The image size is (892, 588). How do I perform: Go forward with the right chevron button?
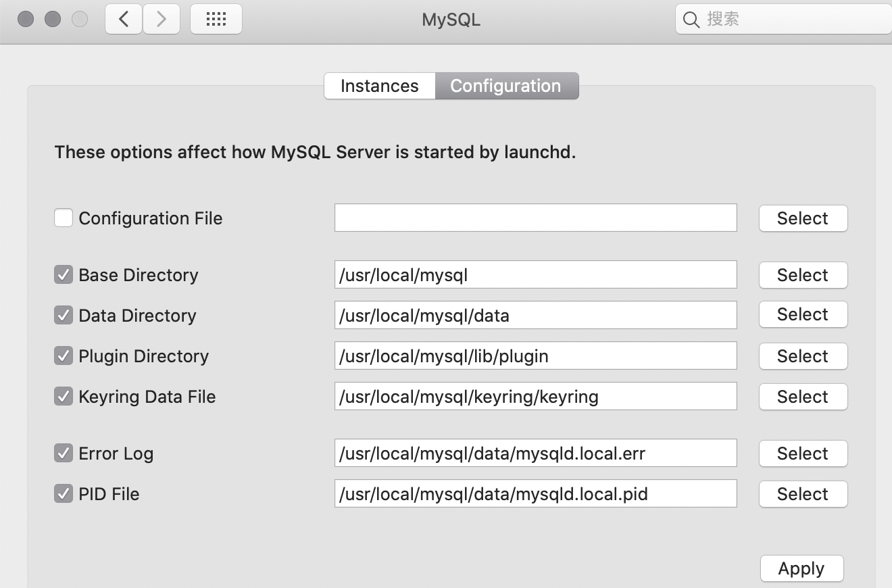161,19
